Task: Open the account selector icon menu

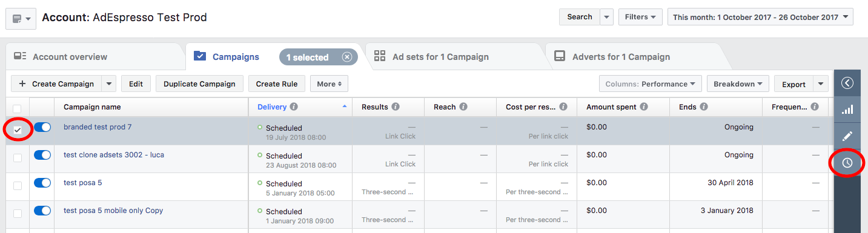Action: [x=21, y=19]
